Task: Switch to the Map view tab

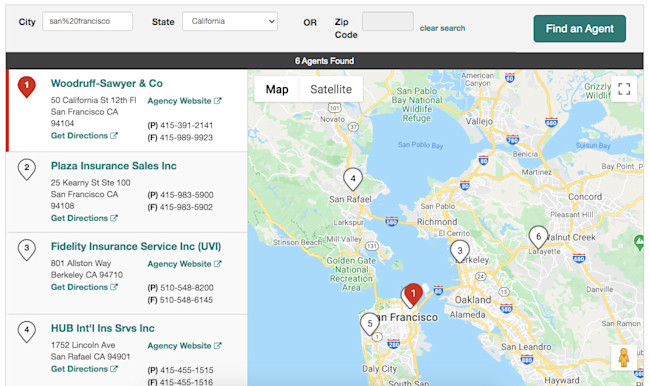Action: pos(277,89)
